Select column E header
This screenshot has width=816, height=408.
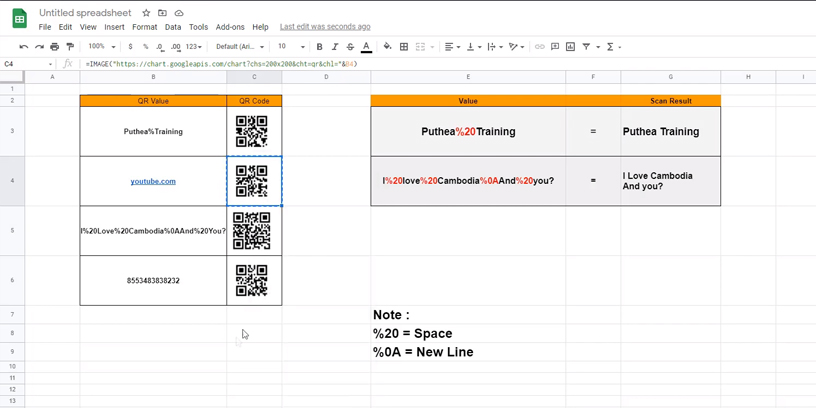pos(468,77)
